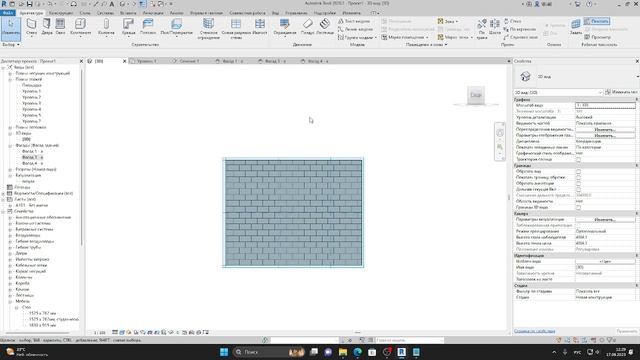The width and height of the screenshot is (640, 360).
Task: Collapse the Планы этажей tree node
Action: (x=10, y=79)
